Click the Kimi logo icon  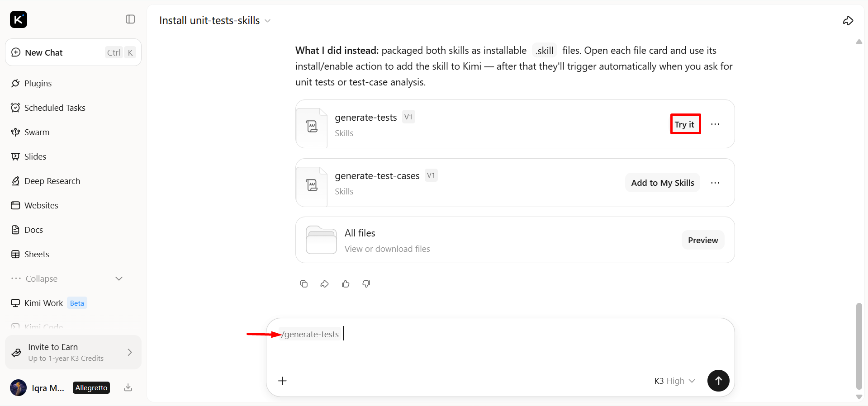click(x=19, y=19)
